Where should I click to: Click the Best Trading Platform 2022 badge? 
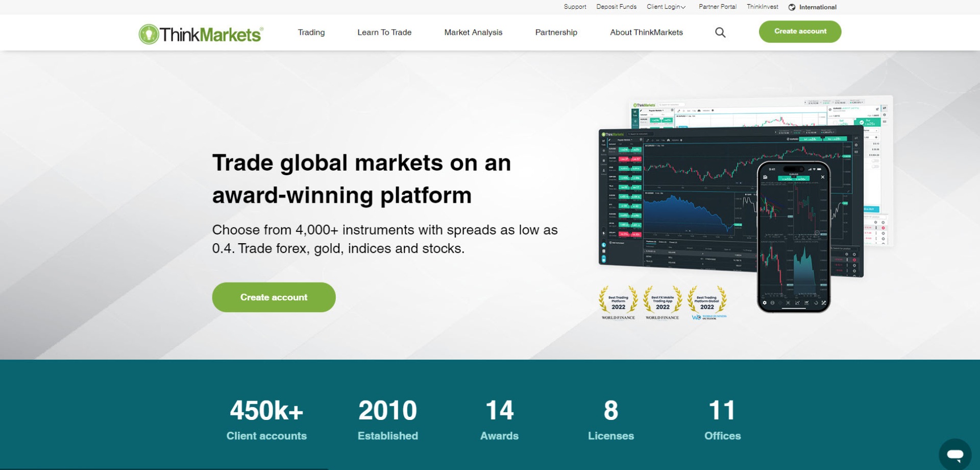pos(618,302)
